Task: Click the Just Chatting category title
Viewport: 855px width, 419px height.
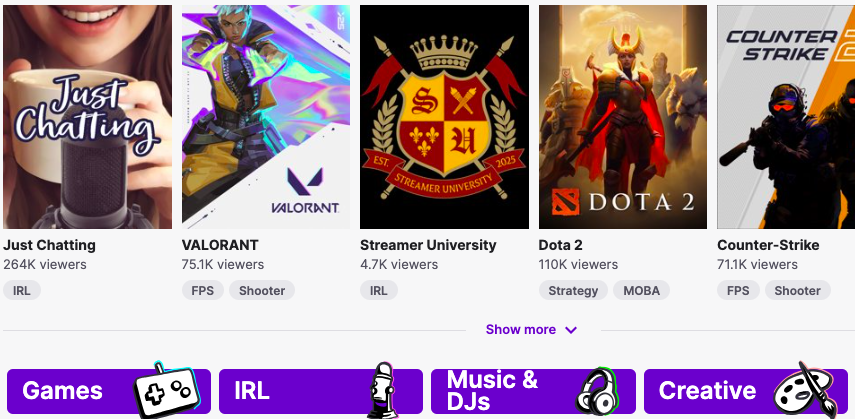Action: [x=50, y=246]
